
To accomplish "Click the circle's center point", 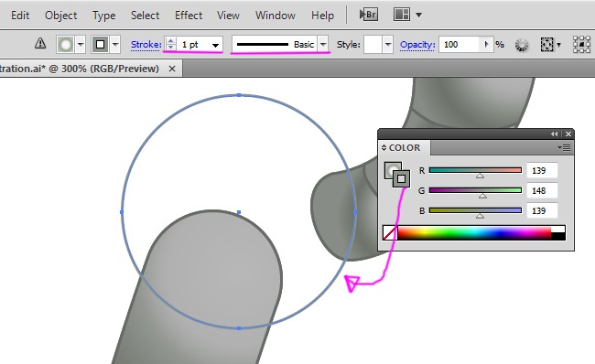I will point(239,212).
